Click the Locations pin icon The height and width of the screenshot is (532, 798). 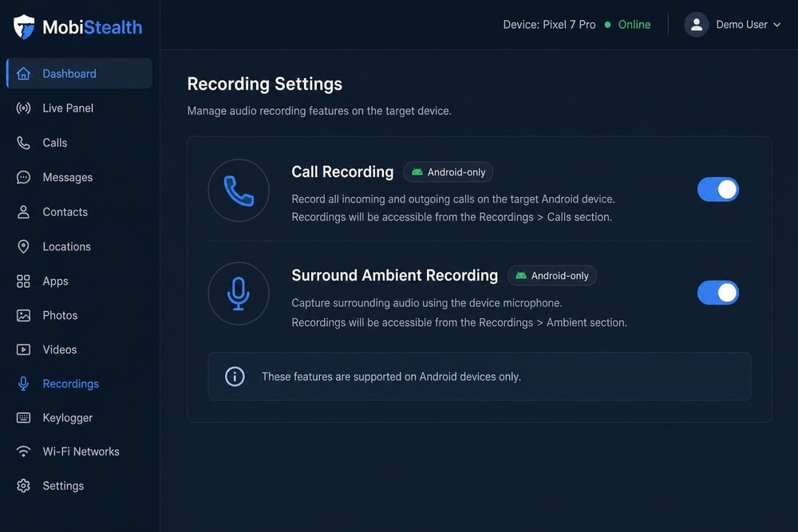pyautogui.click(x=23, y=246)
